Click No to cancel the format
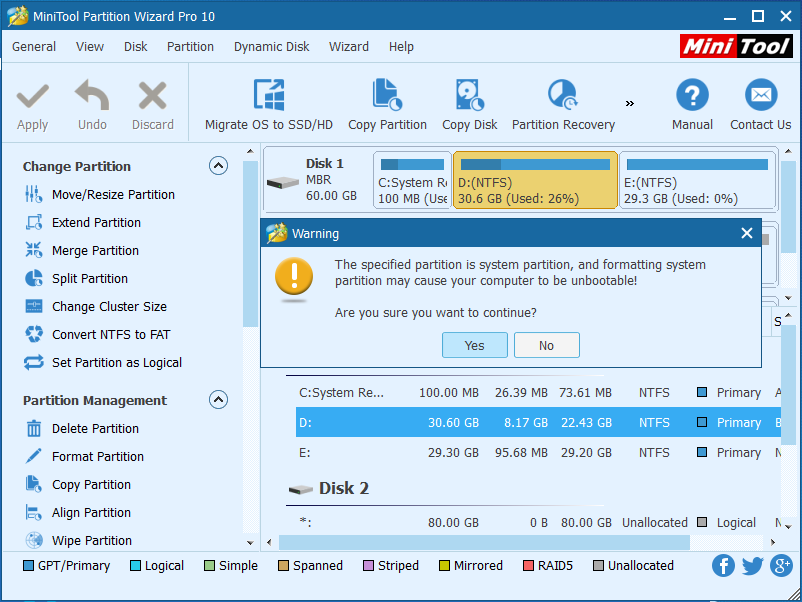 (546, 344)
